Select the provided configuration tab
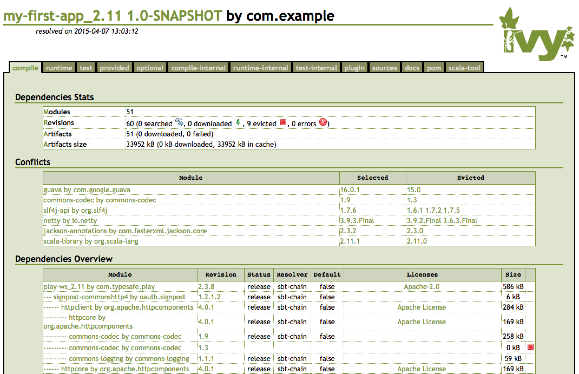Image resolution: width=579 pixels, height=374 pixels. click(114, 68)
